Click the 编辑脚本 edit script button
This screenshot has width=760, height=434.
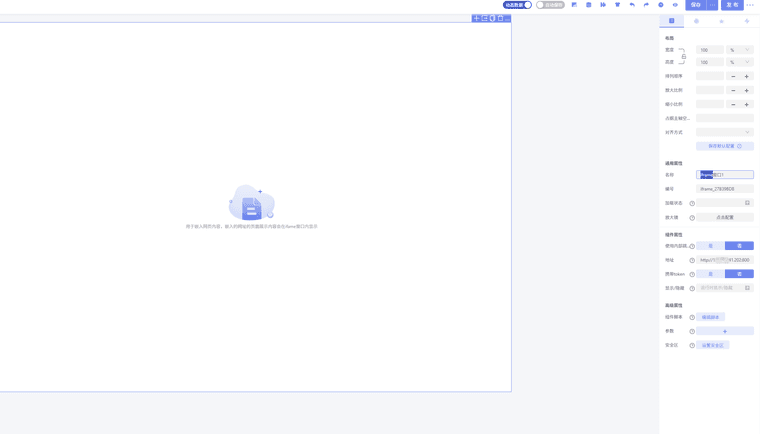pos(711,317)
